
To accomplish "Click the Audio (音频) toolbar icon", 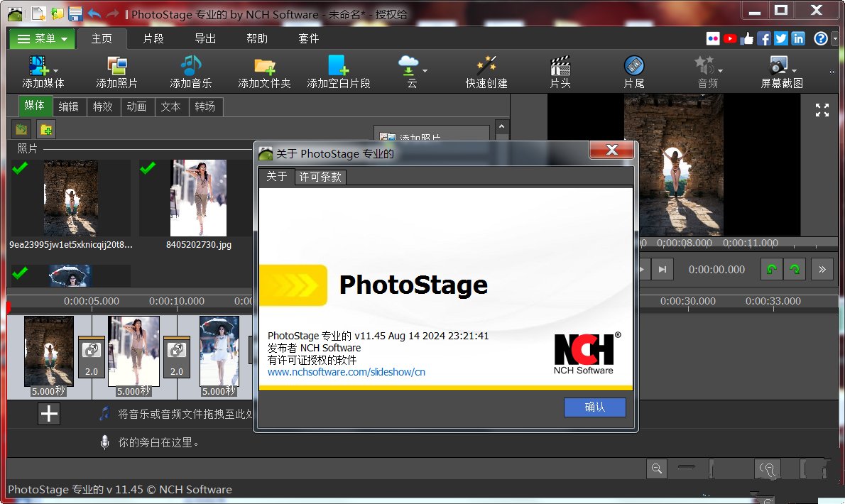I will [x=704, y=66].
